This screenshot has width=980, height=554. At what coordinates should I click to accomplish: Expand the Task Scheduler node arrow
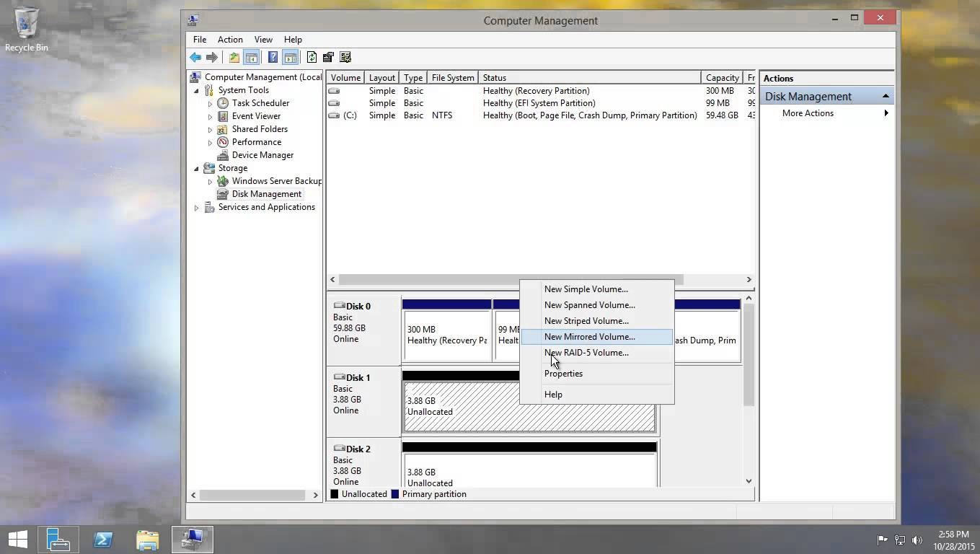[210, 103]
